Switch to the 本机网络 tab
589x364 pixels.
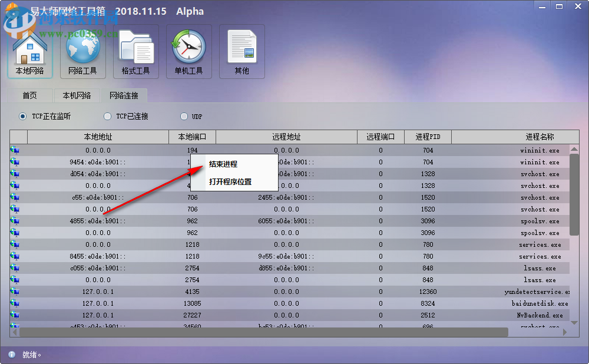(x=77, y=96)
